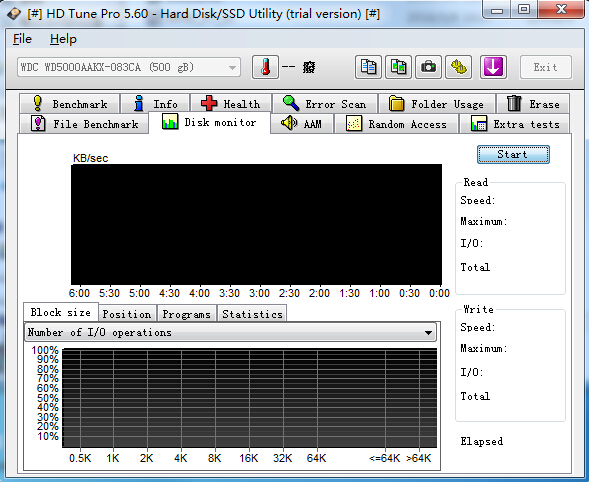Click the camera save screenshot icon
This screenshot has width=589, height=482.
(x=428, y=67)
